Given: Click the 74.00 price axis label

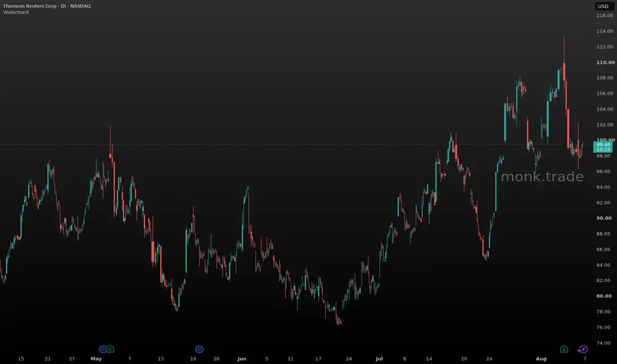Looking at the screenshot, I should coord(603,343).
